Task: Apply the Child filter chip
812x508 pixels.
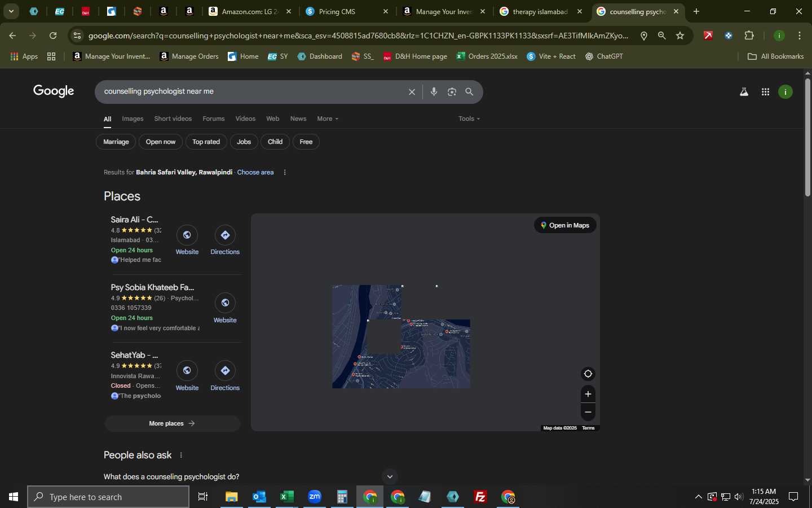Action: click(x=275, y=142)
